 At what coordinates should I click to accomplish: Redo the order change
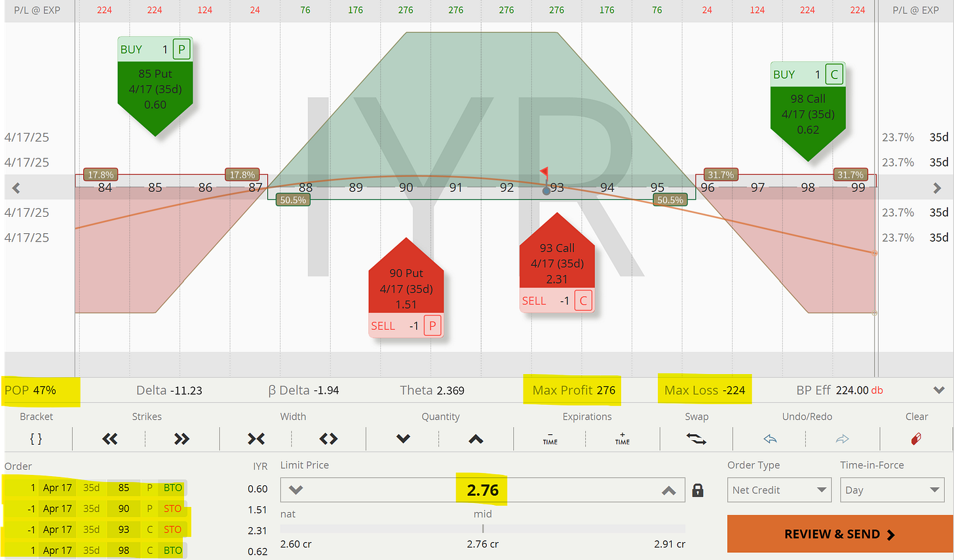(843, 439)
